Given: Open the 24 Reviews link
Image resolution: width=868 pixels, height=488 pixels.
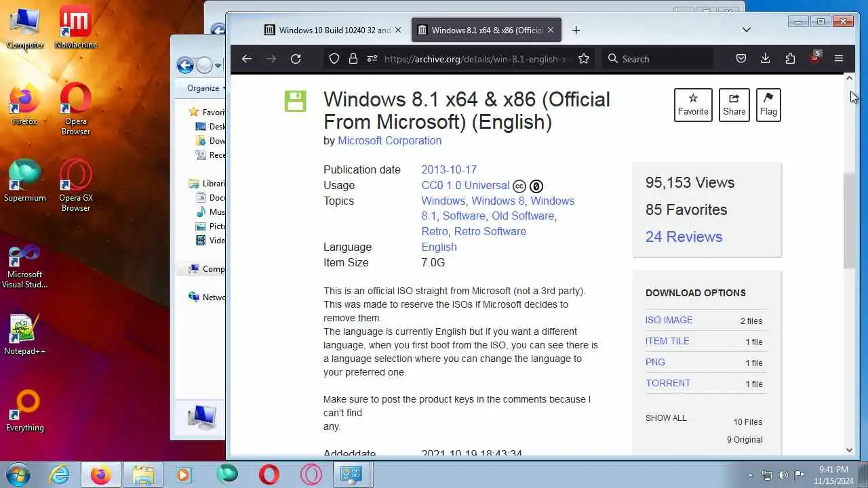Looking at the screenshot, I should point(684,237).
